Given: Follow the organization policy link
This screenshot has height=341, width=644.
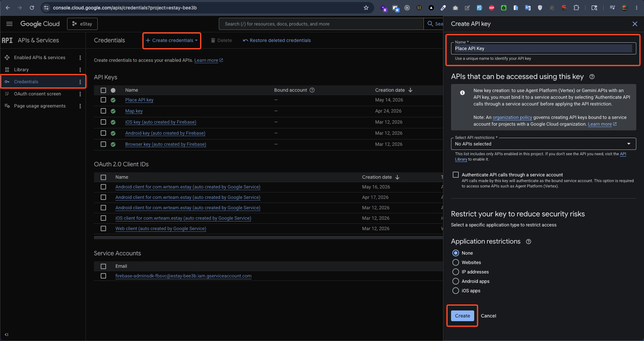Looking at the screenshot, I should [512, 117].
